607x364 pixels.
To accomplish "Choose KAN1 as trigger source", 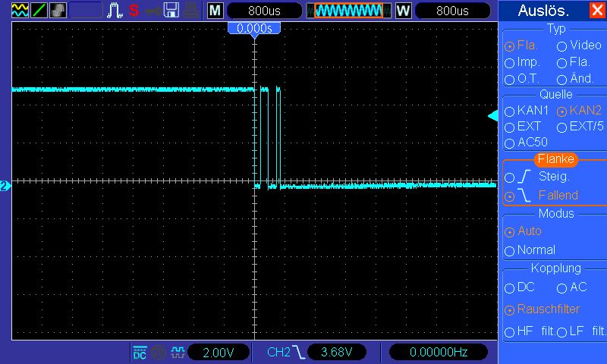I will point(509,111).
